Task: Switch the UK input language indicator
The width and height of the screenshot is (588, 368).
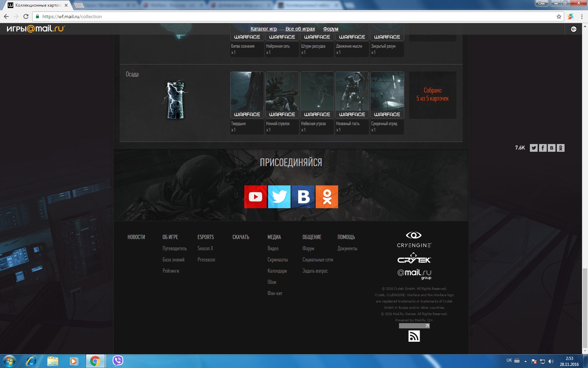Action: 509,360
